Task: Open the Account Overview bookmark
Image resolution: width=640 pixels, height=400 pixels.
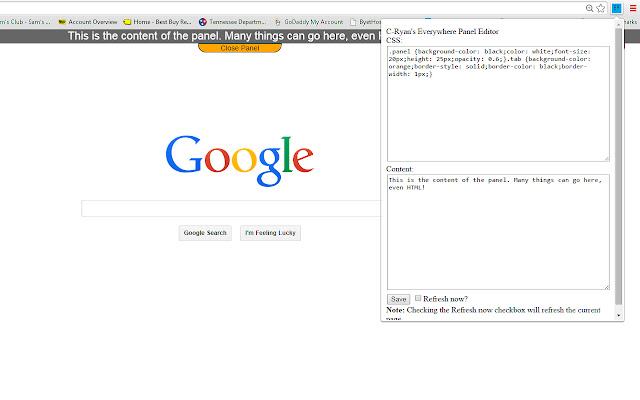Action: [88, 22]
